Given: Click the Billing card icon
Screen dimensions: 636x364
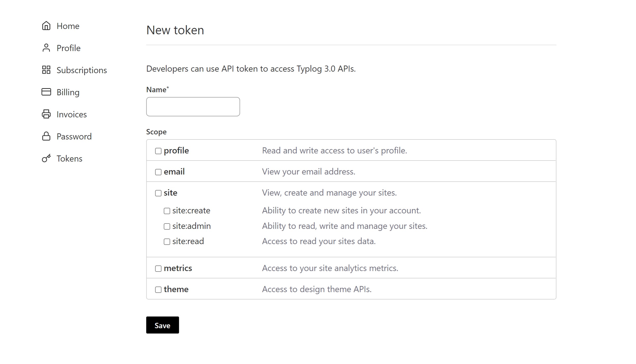Looking at the screenshot, I should point(46,92).
